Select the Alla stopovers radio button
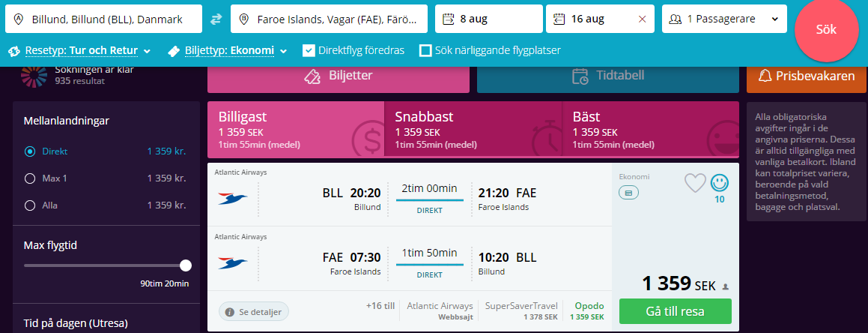 click(30, 205)
